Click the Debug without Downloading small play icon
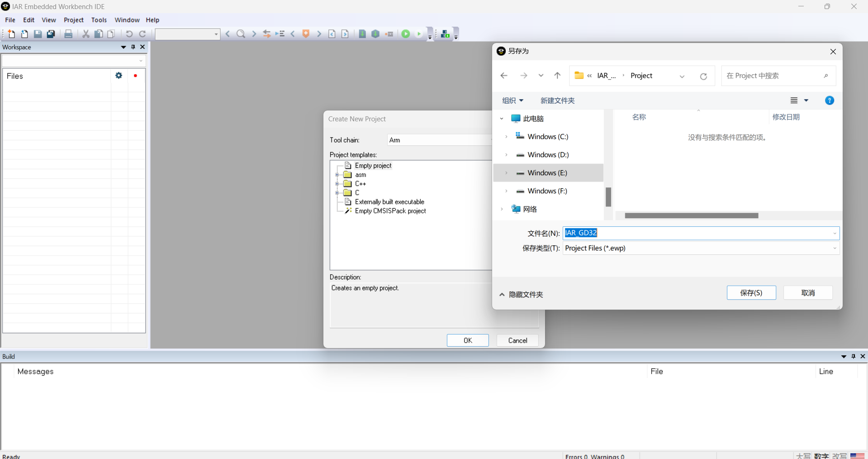Viewport: 868px width, 459px height. point(419,34)
